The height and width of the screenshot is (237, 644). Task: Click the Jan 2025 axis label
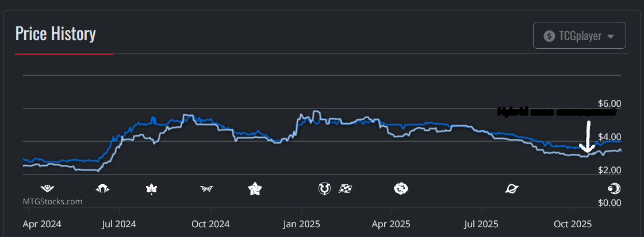click(x=302, y=224)
